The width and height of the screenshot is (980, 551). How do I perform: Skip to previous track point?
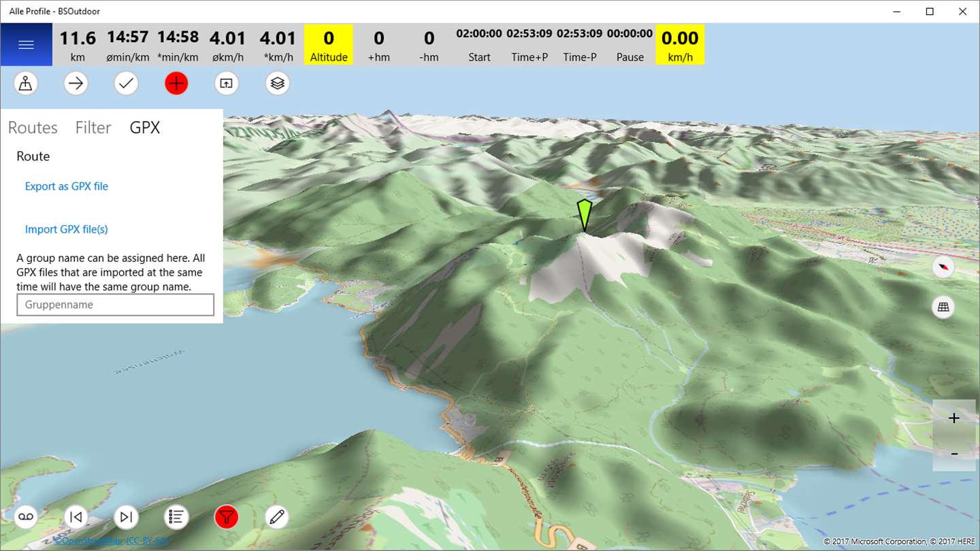coord(76,517)
